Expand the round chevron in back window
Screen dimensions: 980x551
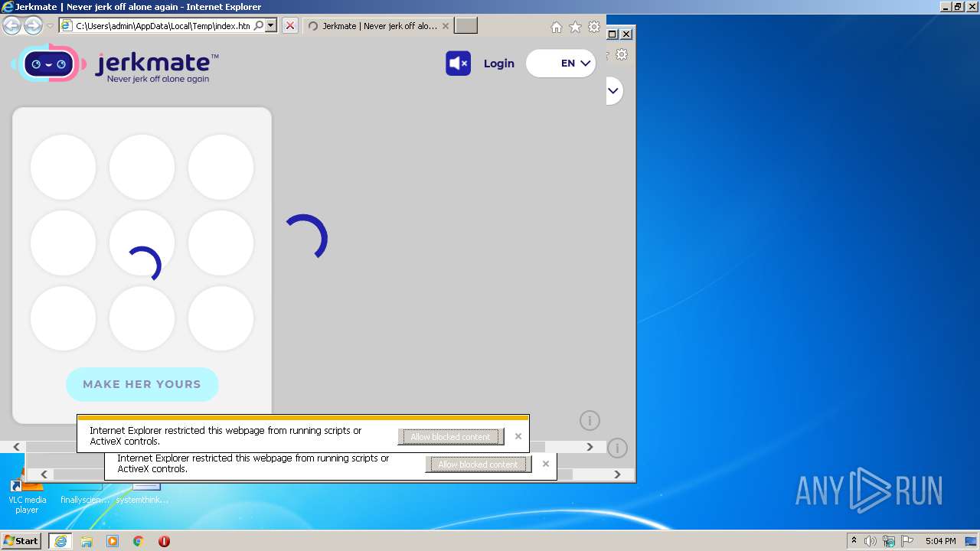pyautogui.click(x=613, y=90)
